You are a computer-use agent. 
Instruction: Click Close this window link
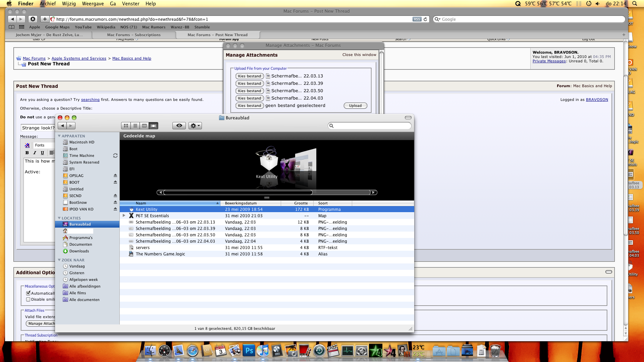359,55
